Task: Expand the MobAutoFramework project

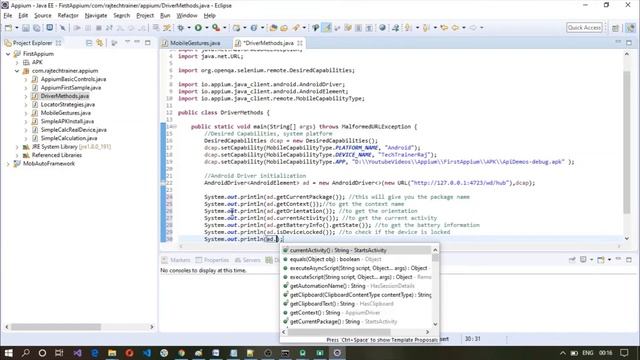Action: click(8, 164)
